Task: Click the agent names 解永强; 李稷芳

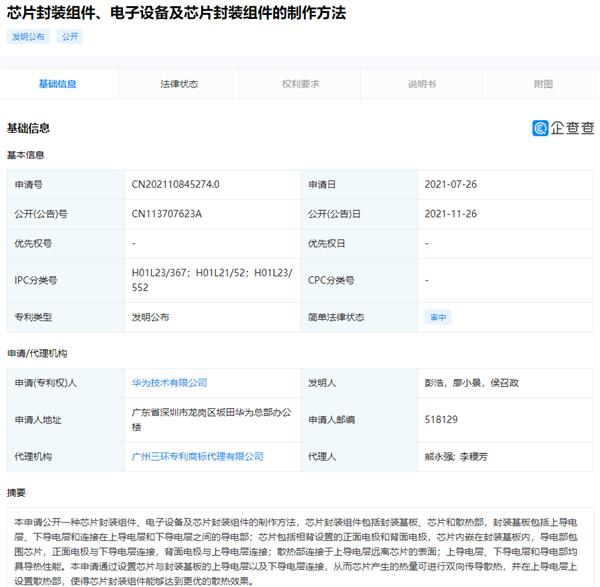Action: coord(458,456)
